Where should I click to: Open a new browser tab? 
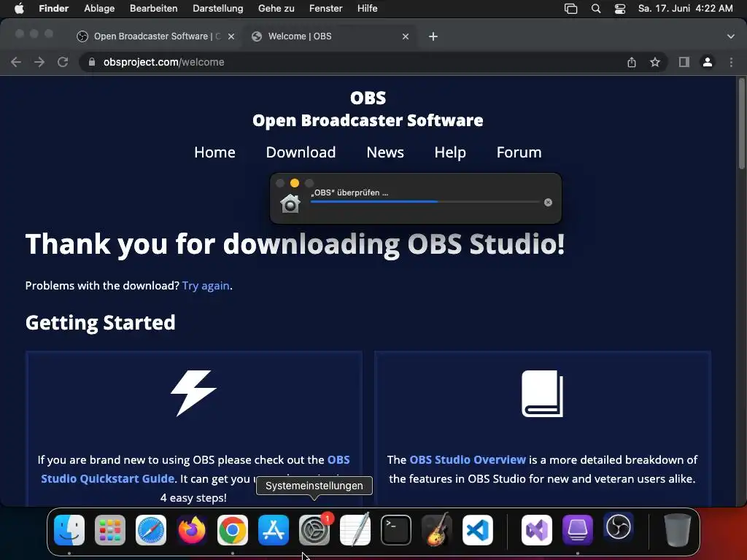433,36
